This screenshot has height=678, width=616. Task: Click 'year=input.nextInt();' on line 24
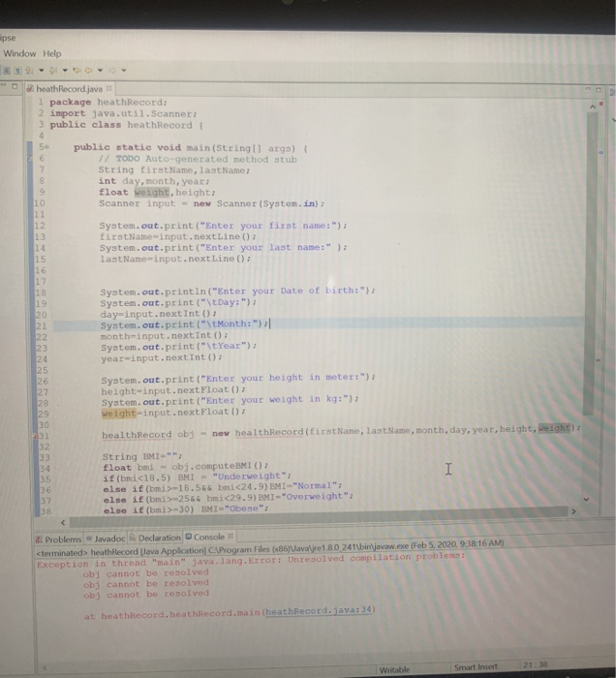point(162,357)
